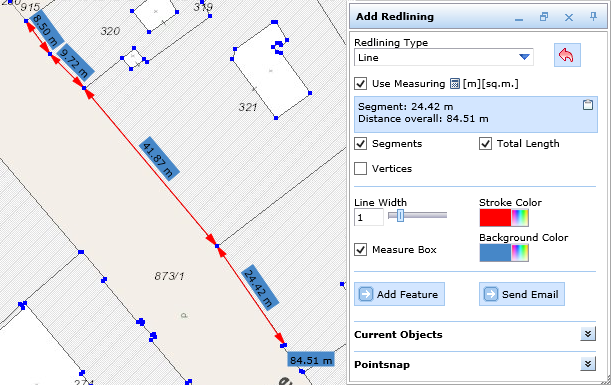611x385 pixels.
Task: Click the Distance overall 84.51 m text
Action: [423, 118]
